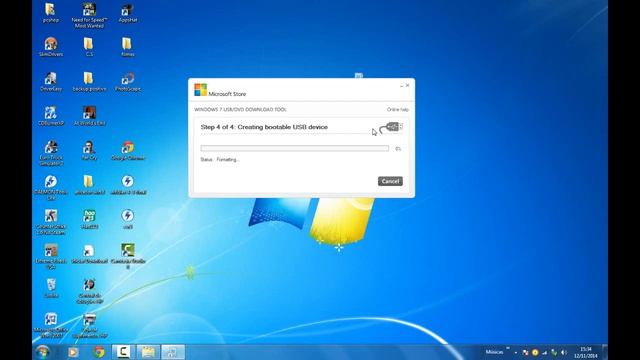Image resolution: width=640 pixels, height=360 pixels.
Task: Click the USB plug icon in the dialog
Action: [x=391, y=127]
